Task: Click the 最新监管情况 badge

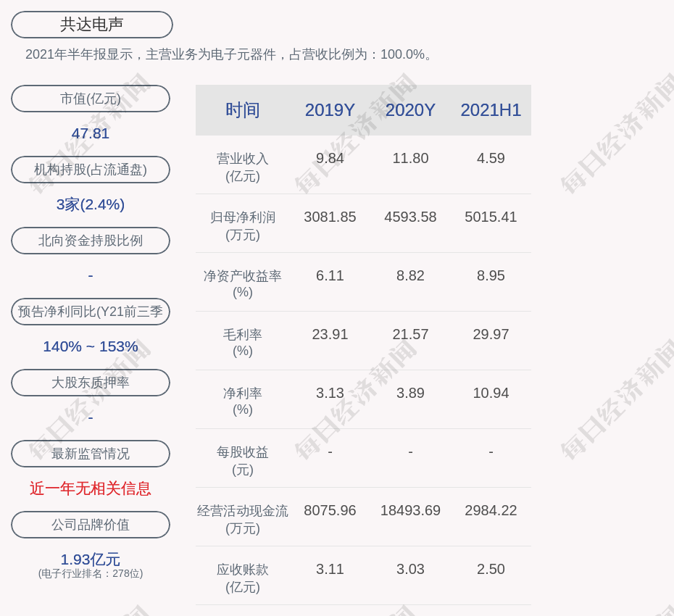Action: tap(91, 454)
